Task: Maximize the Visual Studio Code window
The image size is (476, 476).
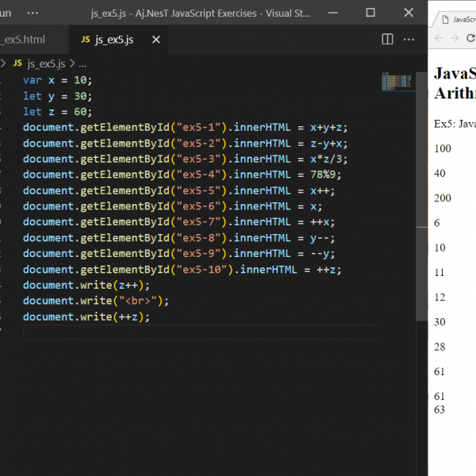Action: point(370,13)
